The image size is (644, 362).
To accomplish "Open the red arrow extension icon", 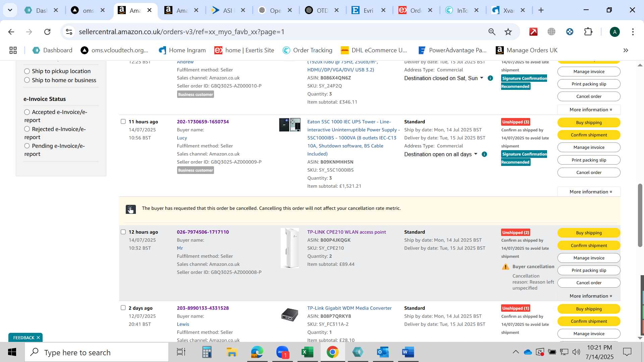I will click(533, 32).
